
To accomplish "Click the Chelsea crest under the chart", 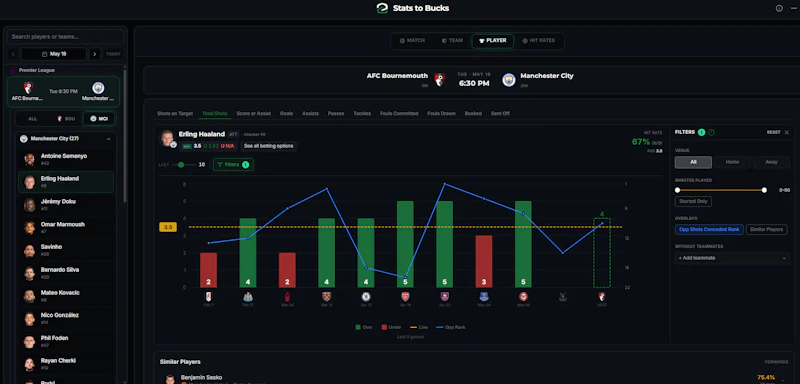I will click(366, 296).
